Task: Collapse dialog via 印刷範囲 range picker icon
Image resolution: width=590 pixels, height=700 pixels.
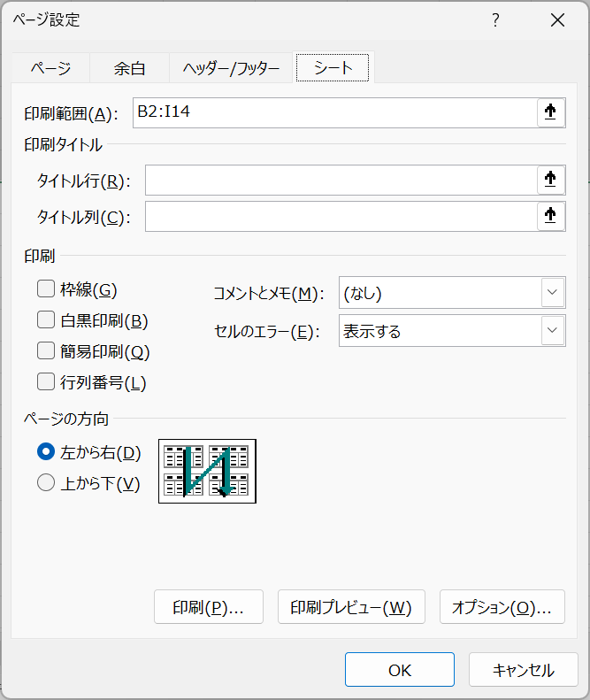Action: pos(551,112)
